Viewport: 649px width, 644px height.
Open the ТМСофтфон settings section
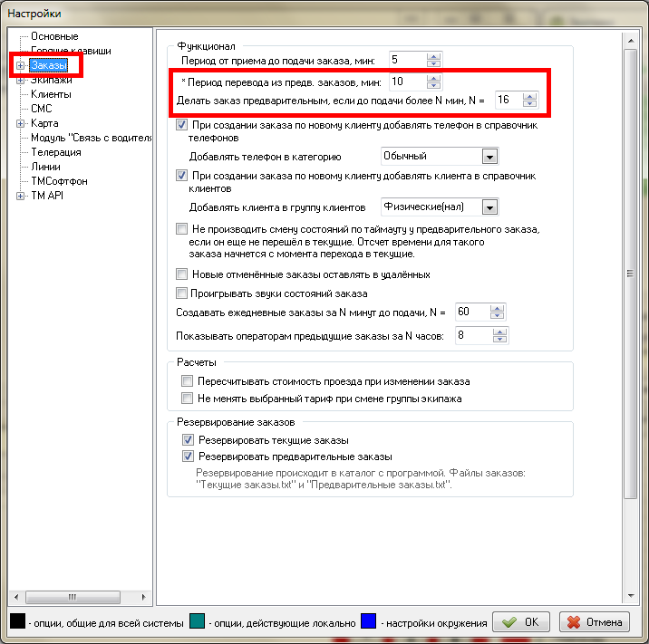[59, 181]
